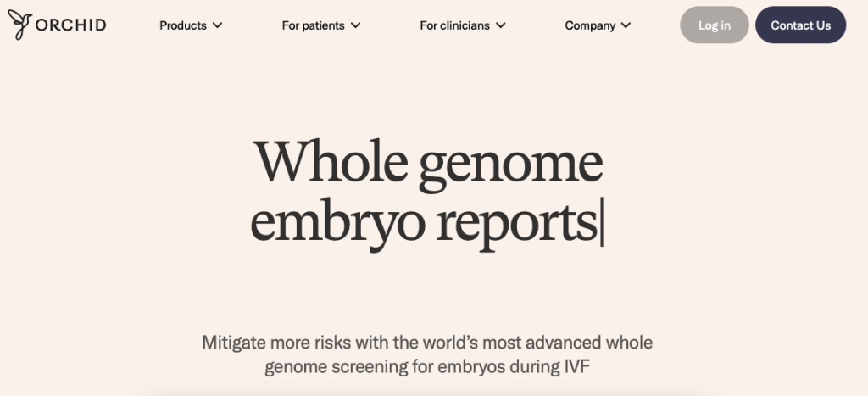Click the ORCHID wordmark text
Screen dimensions: 868x396
pos(71,25)
